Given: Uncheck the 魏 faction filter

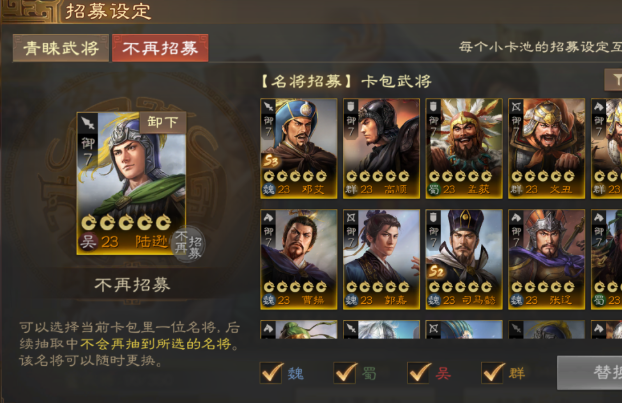Looking at the screenshot, I should pos(272,373).
